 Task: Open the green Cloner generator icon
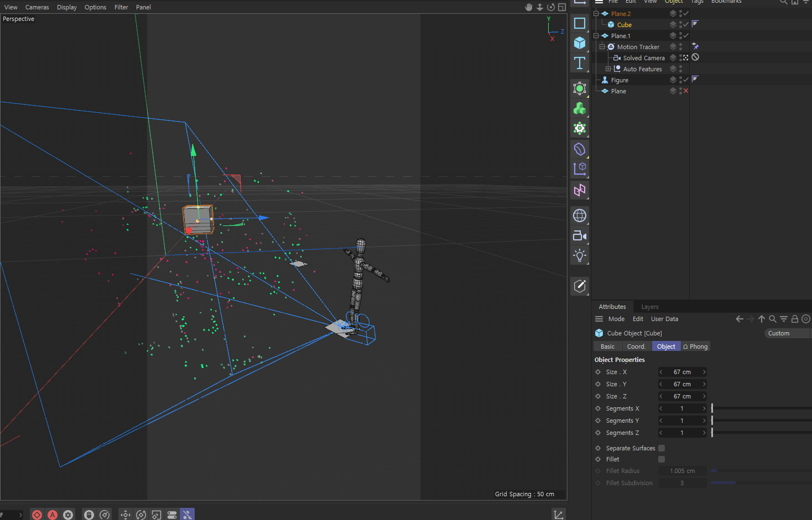coord(579,108)
